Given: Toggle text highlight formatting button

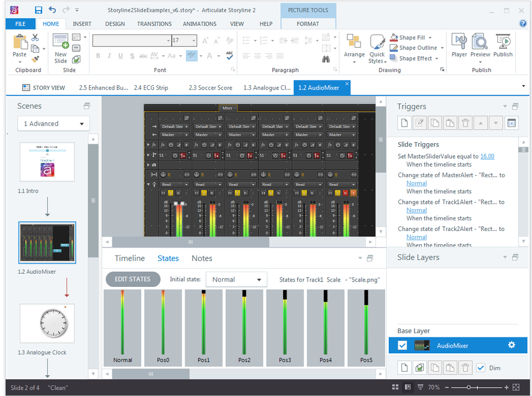Looking at the screenshot, I should pos(191,55).
